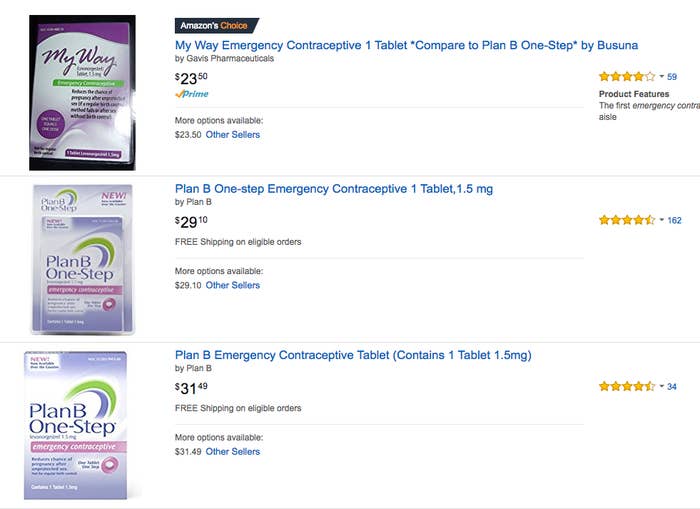700x509 pixels.
Task: Click the star rating for My Way
Action: click(x=627, y=76)
